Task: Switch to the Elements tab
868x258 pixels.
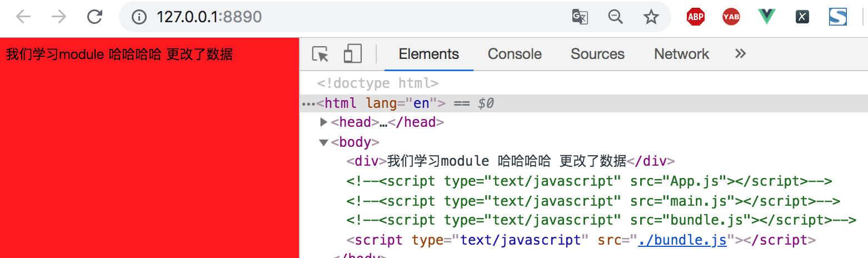Action: coord(429,54)
